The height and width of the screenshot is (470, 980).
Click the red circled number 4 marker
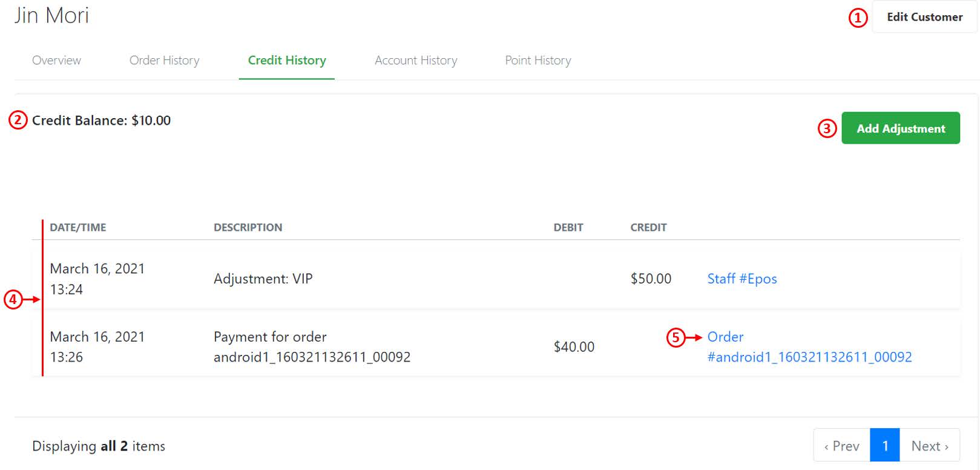[13, 299]
